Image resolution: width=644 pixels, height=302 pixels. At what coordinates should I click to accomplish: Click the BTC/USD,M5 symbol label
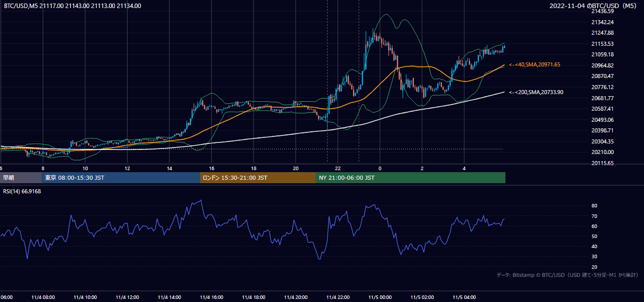tap(21, 6)
